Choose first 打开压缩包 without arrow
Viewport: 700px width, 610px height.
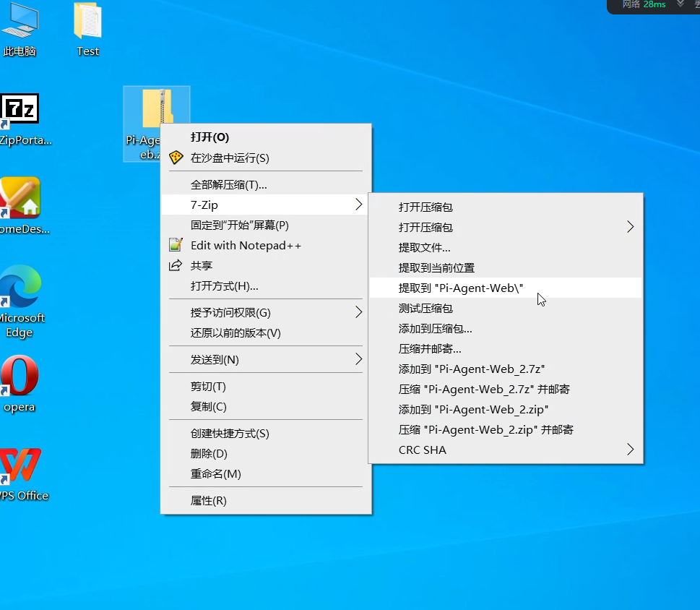(506, 207)
